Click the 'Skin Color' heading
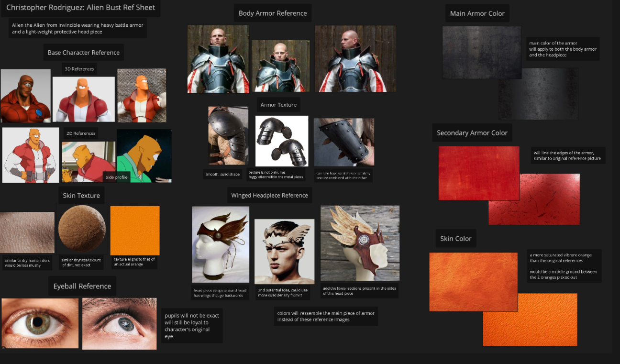Image resolution: width=620 pixels, height=364 pixels. [x=456, y=239]
